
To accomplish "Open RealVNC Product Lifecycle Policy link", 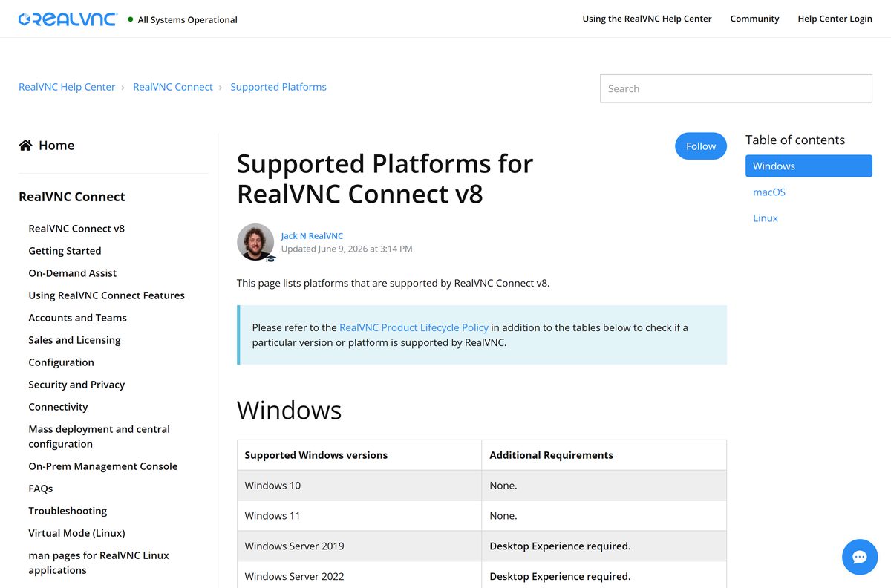I will [414, 327].
